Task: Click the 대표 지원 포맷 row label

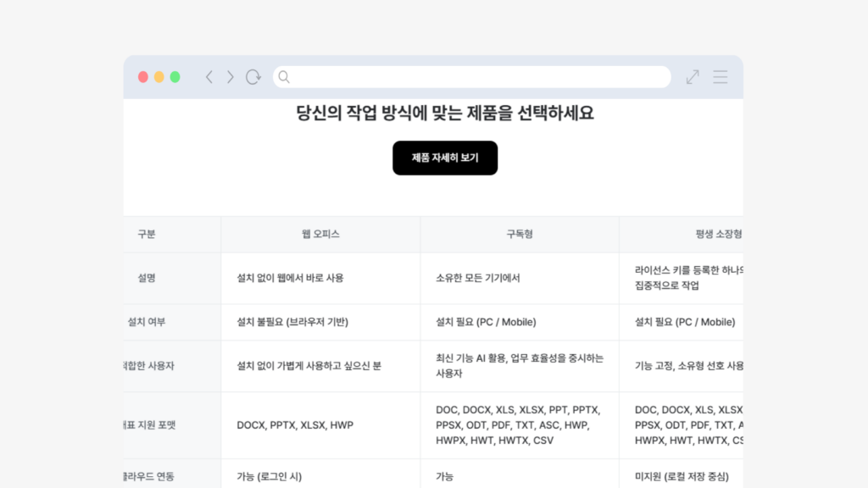Action: (149, 425)
